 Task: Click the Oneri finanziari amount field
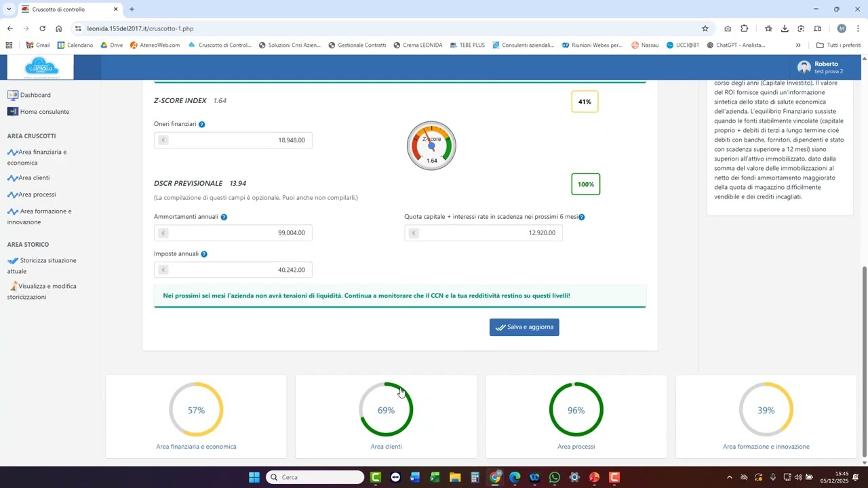pos(233,140)
